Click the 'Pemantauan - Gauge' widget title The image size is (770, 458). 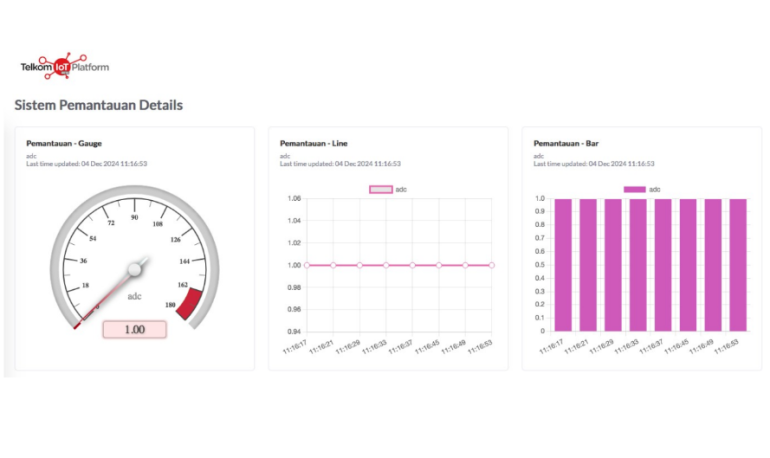pyautogui.click(x=64, y=143)
